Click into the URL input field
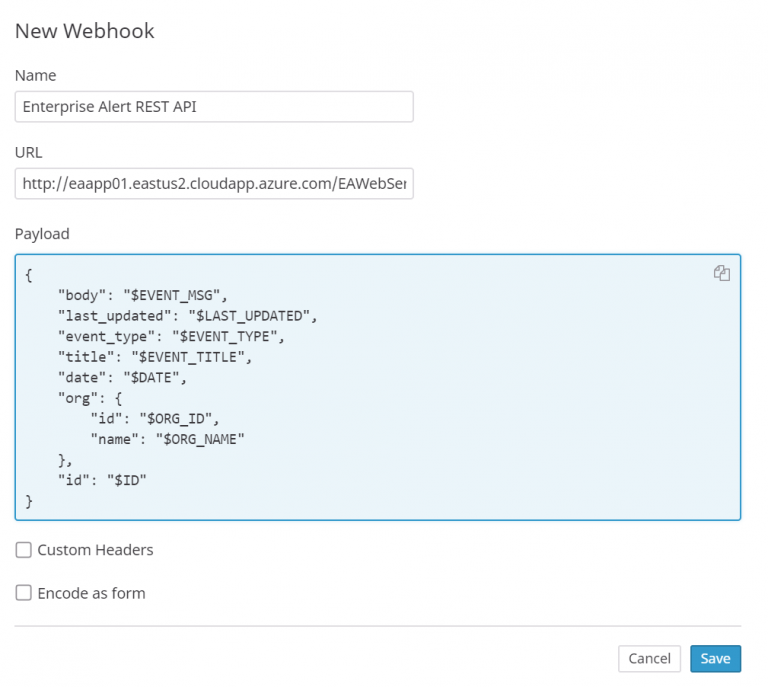The width and height of the screenshot is (768, 687). [214, 183]
